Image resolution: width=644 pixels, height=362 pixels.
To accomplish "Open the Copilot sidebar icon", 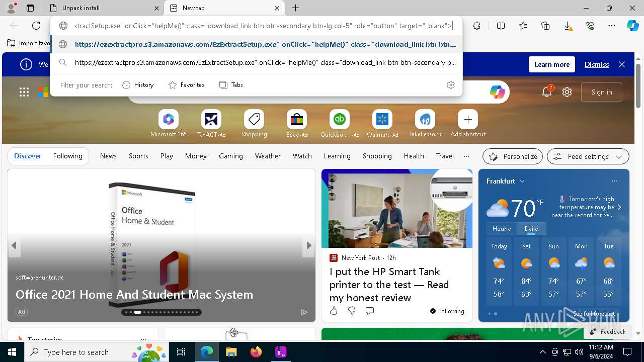I will point(632,26).
